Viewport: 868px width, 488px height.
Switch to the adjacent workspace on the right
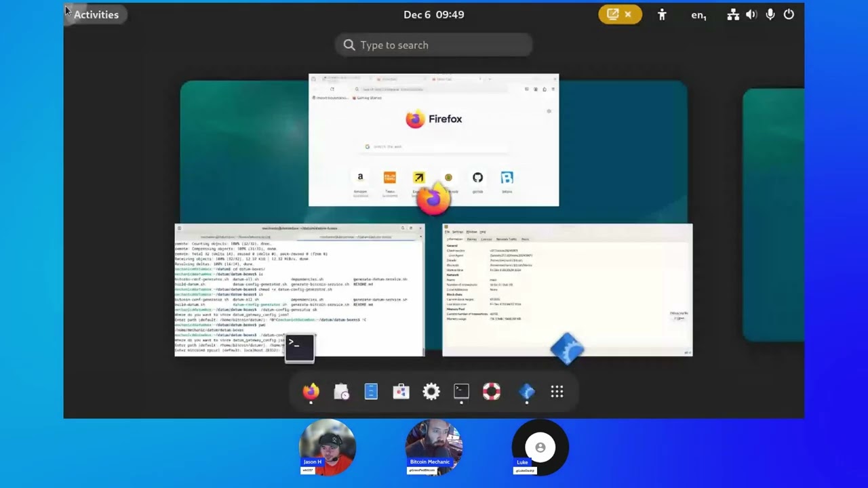[773, 215]
